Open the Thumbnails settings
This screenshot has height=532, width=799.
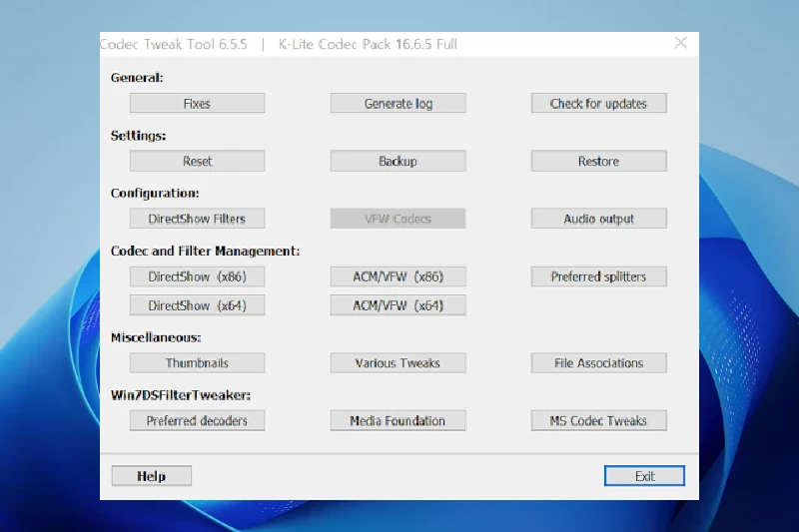click(x=197, y=363)
